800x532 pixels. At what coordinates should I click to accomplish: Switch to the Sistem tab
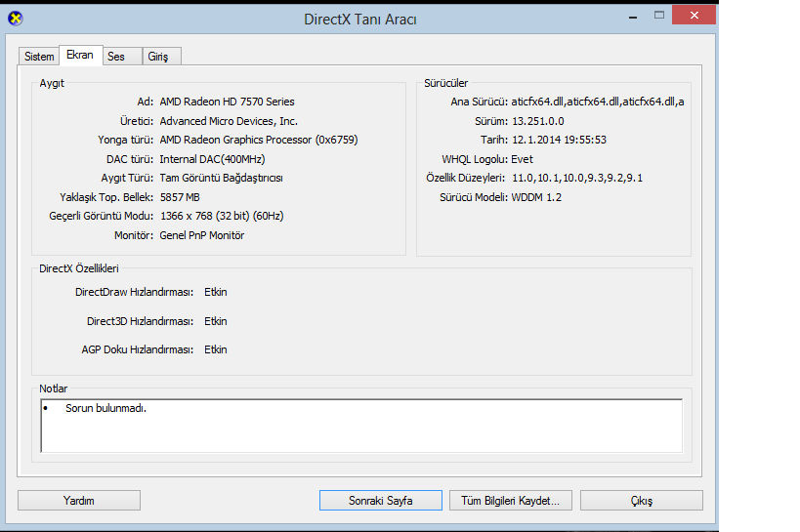coord(39,56)
